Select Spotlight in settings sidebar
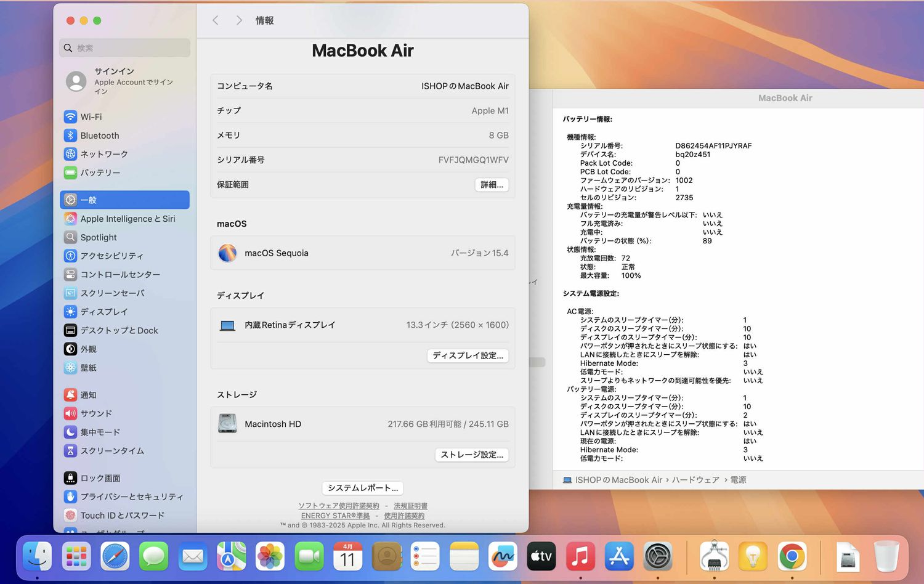This screenshot has width=924, height=584. click(98, 237)
